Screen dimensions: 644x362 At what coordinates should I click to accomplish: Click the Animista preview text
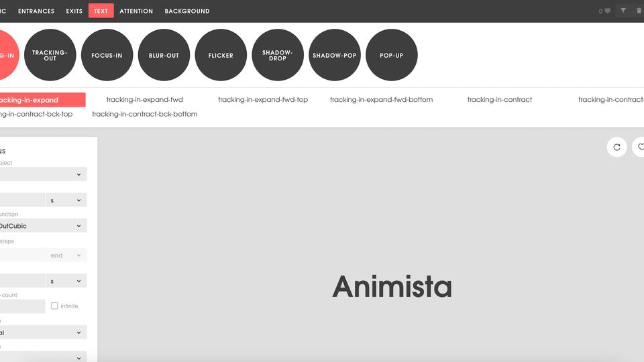point(392,286)
